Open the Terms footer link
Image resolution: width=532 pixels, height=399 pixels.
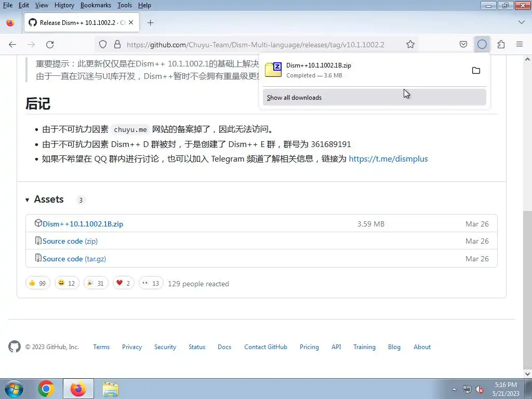tap(101, 347)
